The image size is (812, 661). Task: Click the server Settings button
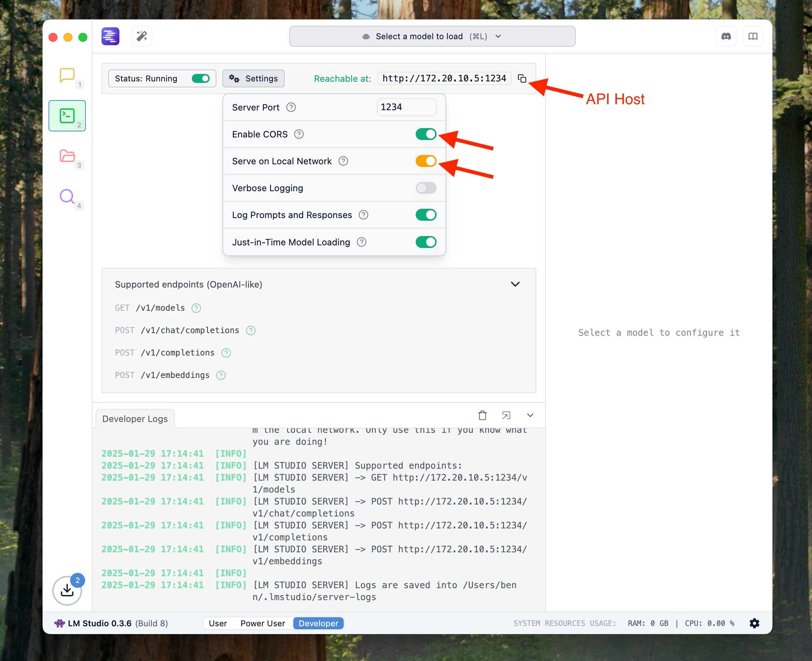253,78
